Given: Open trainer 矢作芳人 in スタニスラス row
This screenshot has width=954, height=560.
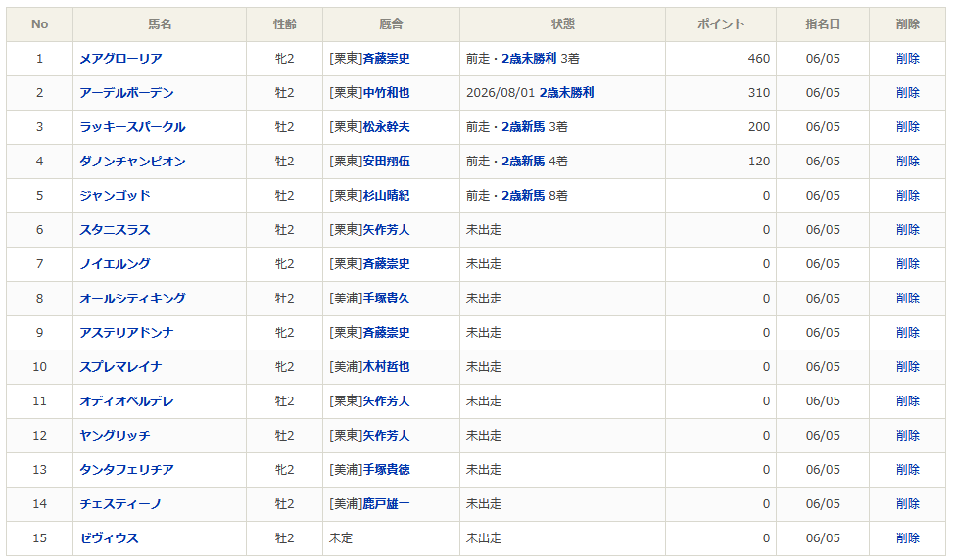Looking at the screenshot, I should pos(386,229).
